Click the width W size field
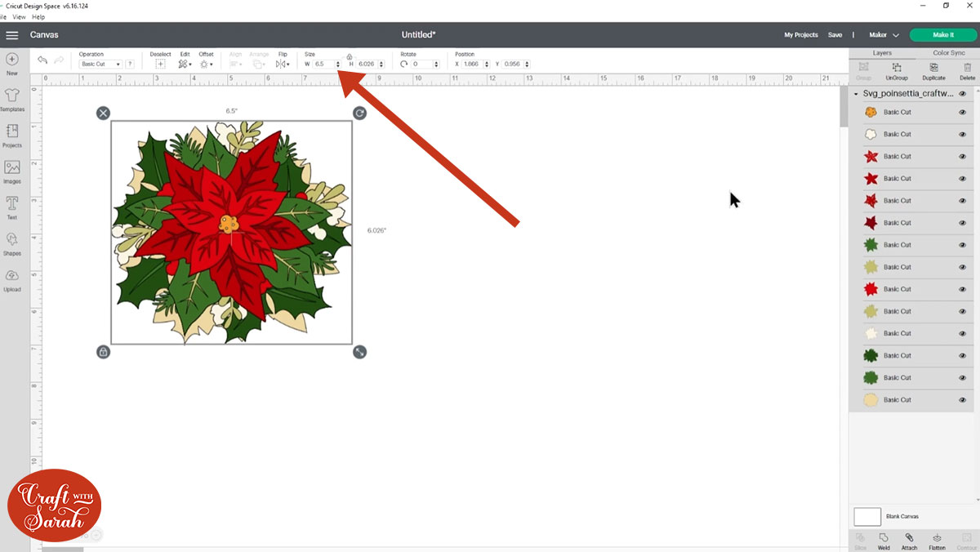This screenshot has width=980, height=552. click(323, 64)
